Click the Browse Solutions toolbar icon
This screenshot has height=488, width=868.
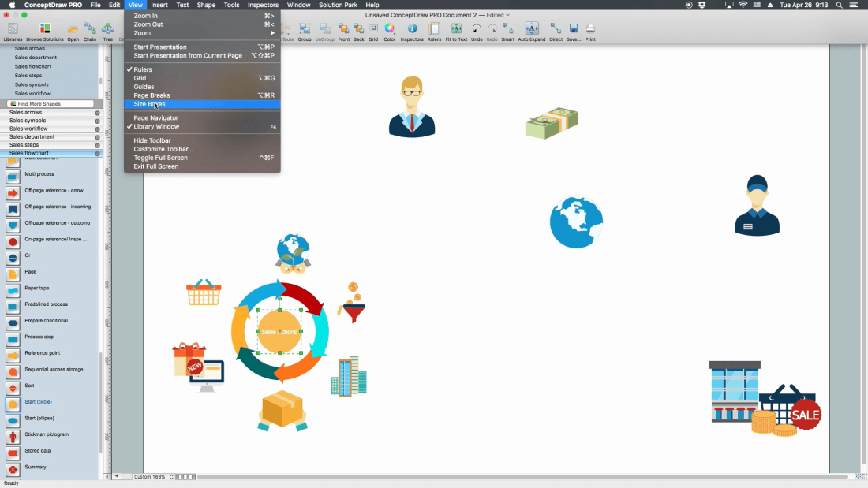pos(45,32)
